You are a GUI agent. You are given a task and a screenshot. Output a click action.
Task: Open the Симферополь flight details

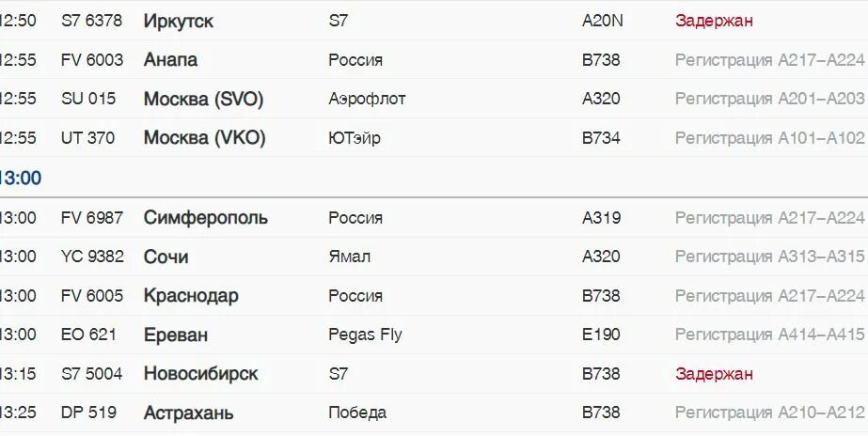coord(434,218)
